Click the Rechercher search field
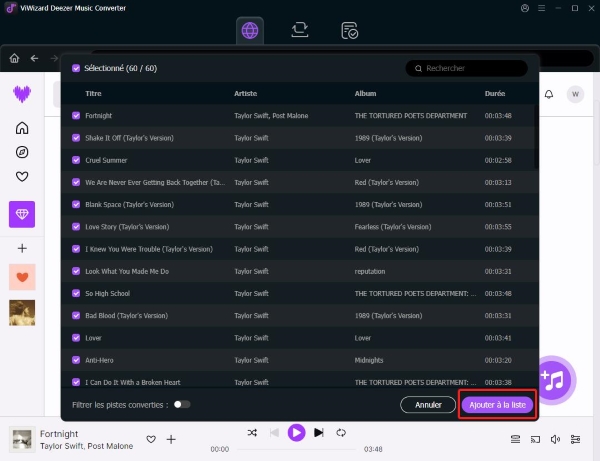 click(466, 68)
